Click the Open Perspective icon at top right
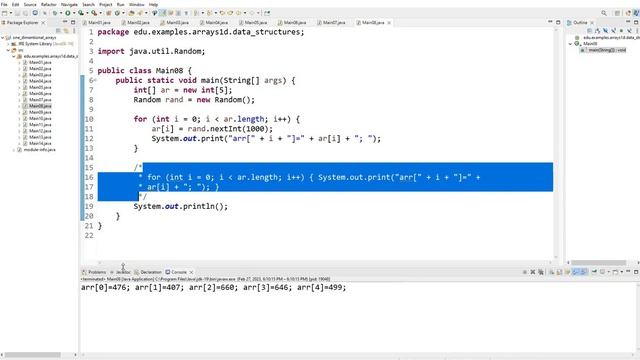Viewport: 640px width, 360px height. click(618, 13)
